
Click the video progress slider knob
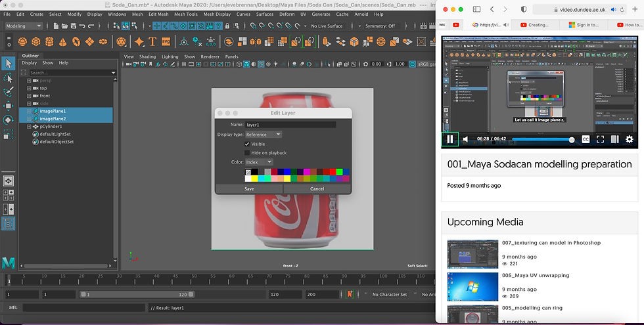(571, 139)
